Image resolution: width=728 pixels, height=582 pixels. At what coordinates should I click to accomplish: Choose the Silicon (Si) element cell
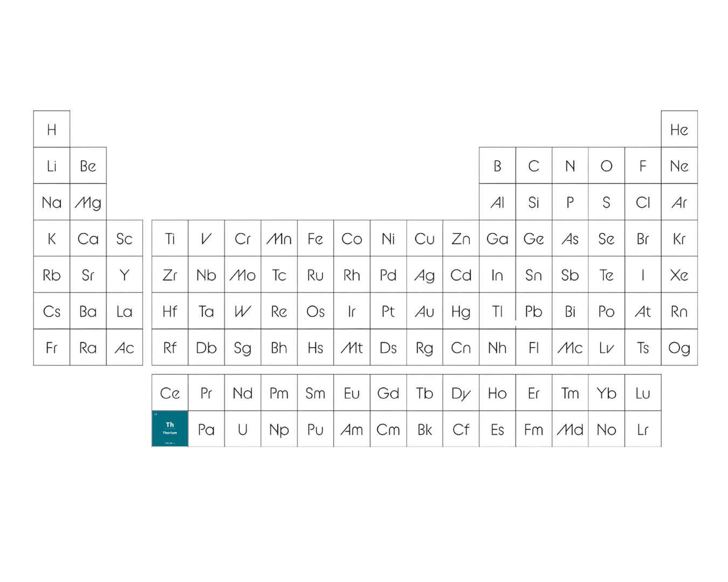pos(534,202)
